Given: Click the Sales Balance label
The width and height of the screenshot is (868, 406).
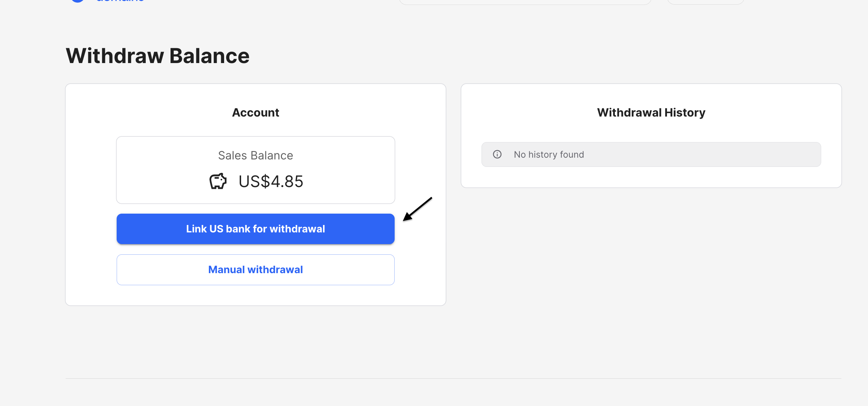Looking at the screenshot, I should coord(255,156).
